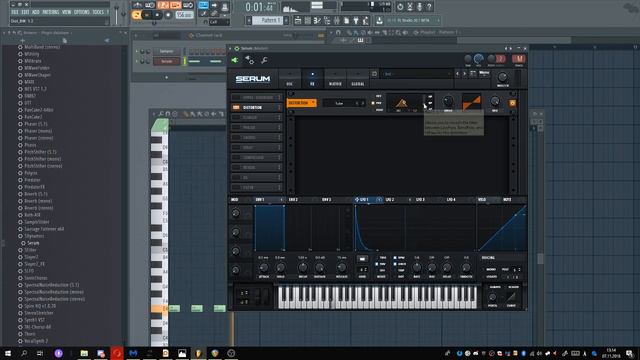The image size is (640, 360).
Task: Open the Tube distortion type dropdown
Action: [343, 103]
